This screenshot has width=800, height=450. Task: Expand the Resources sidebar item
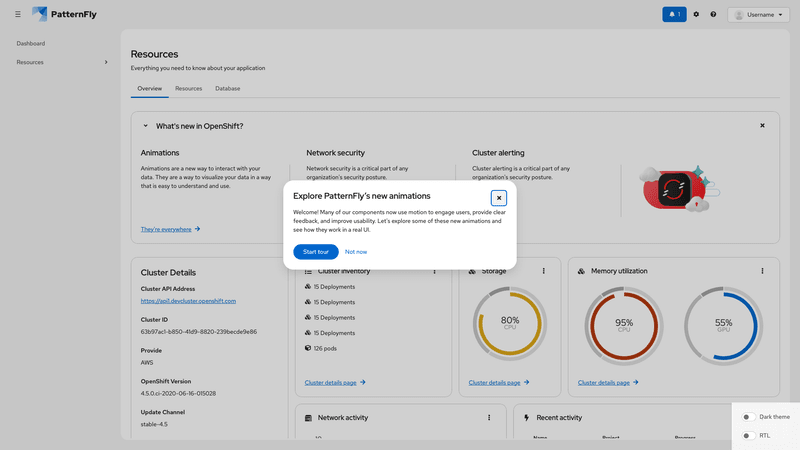[x=62, y=62]
